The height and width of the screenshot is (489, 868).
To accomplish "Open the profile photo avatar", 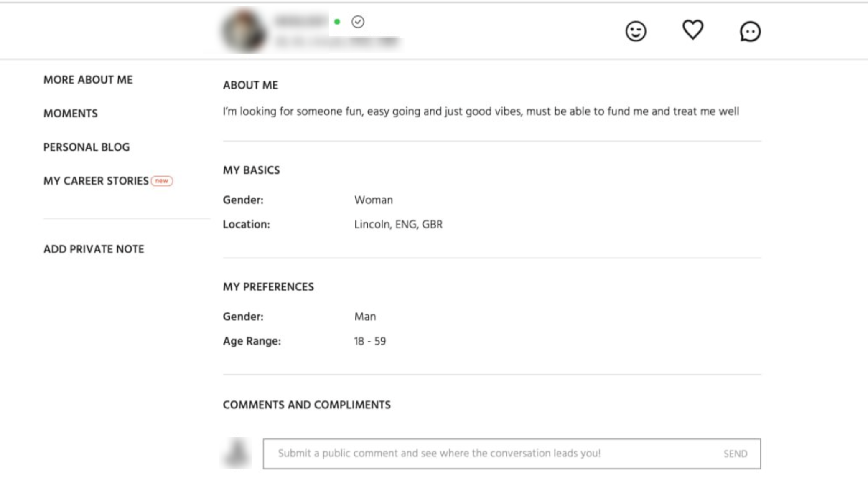I will click(x=244, y=30).
